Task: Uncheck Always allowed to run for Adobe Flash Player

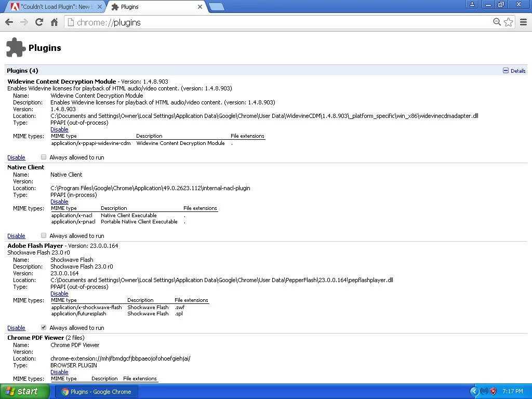Action: click(44, 327)
